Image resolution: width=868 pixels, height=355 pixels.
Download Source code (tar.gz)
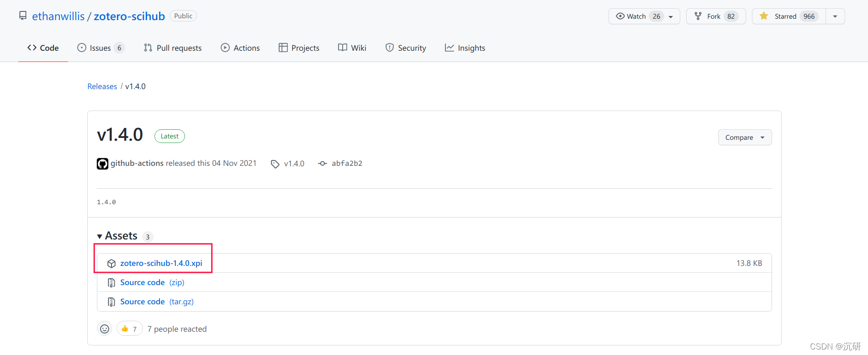[157, 302]
